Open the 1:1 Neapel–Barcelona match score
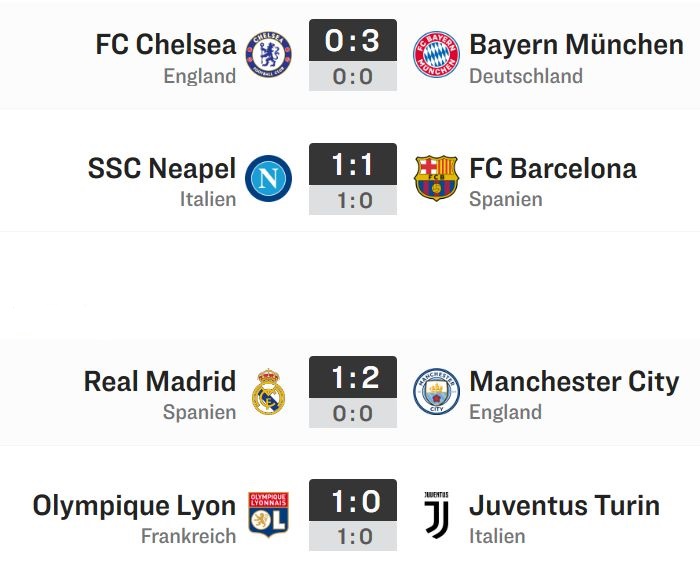Screen dimensions: 700x568 [353, 164]
